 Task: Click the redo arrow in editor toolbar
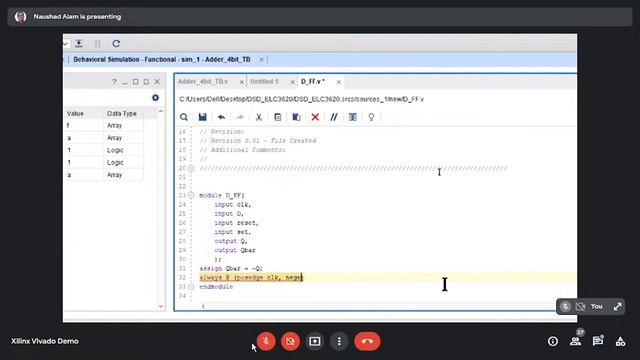click(x=240, y=117)
